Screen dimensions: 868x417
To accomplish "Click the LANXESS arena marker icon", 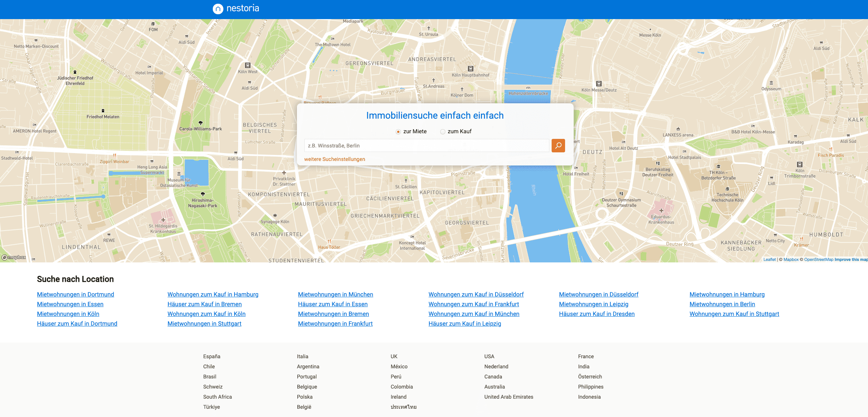I will coord(678,129).
